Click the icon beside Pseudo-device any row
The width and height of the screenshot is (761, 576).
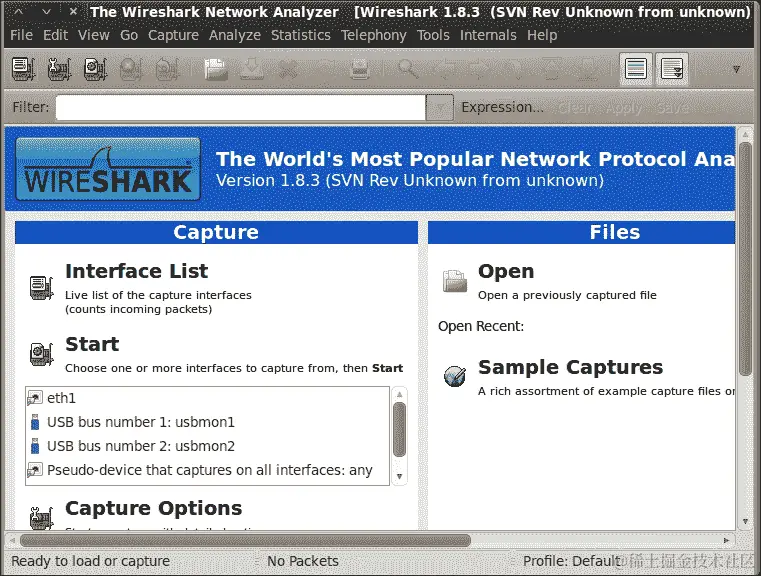click(x=34, y=470)
